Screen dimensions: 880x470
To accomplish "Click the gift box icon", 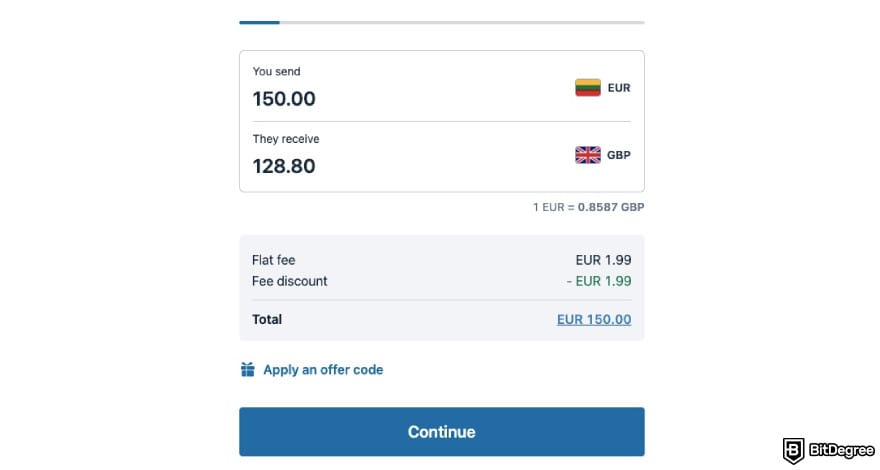I will [x=248, y=370].
